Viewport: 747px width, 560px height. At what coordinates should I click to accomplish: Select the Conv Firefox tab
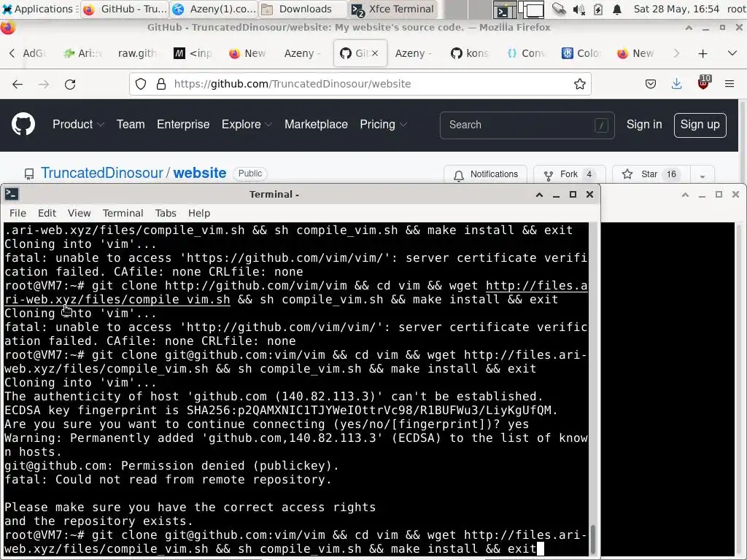click(525, 53)
